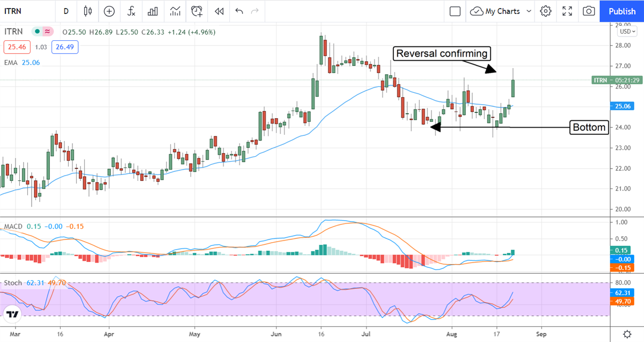644x342 pixels.
Task: Open the fx indicators and strategies menu
Action: pos(131,11)
